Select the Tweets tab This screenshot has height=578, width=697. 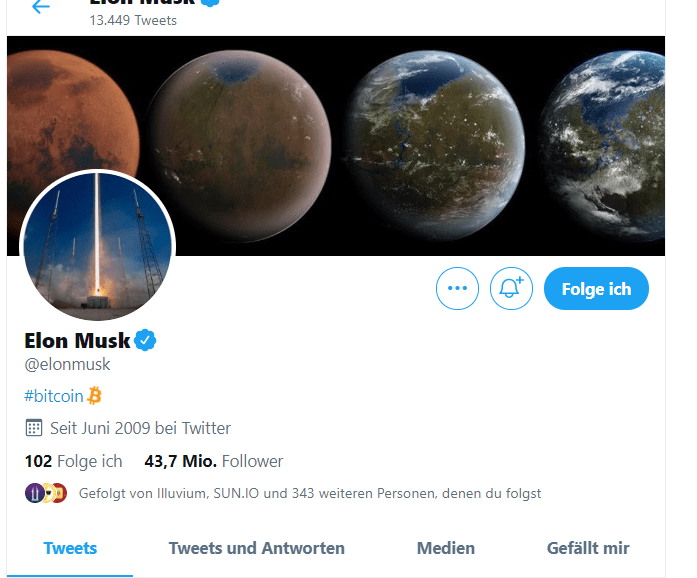pyautogui.click(x=70, y=548)
